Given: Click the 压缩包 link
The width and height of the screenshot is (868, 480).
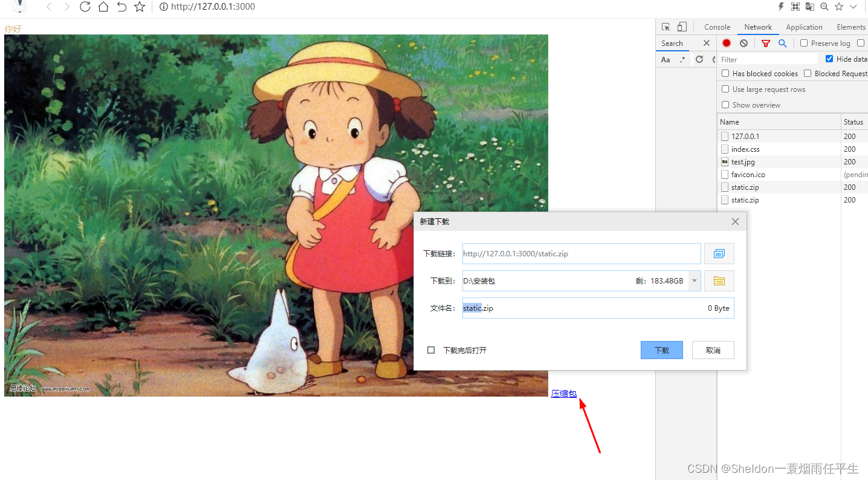Looking at the screenshot, I should (x=564, y=394).
